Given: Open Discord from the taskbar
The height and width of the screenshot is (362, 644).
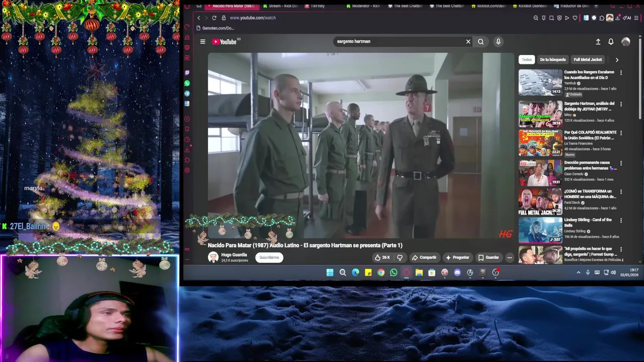Looking at the screenshot, I should click(x=457, y=273).
